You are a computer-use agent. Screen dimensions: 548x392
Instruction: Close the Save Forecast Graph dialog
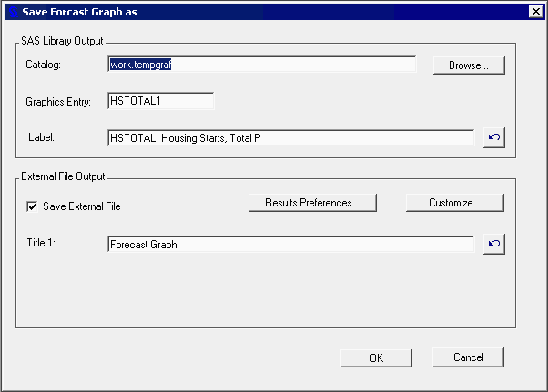click(535, 11)
